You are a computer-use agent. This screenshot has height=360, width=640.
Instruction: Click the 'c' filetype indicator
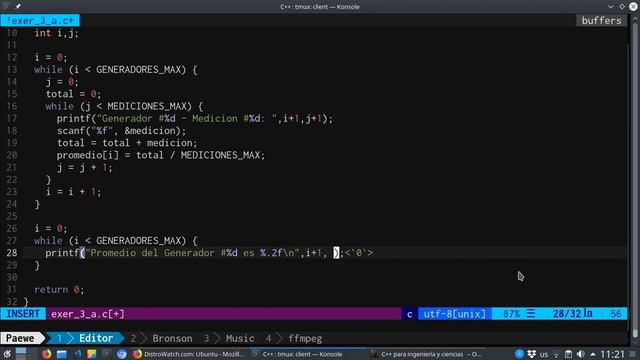[409, 314]
